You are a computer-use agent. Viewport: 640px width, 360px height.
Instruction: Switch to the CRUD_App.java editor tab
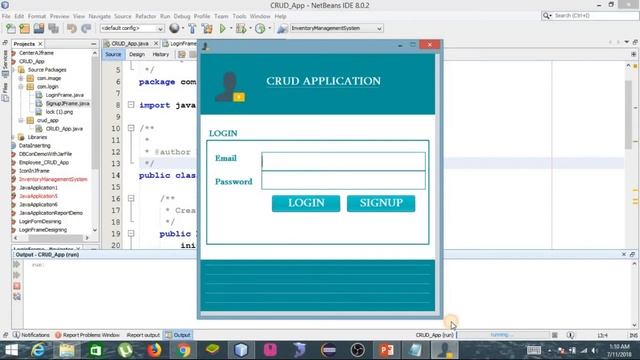(x=130, y=43)
